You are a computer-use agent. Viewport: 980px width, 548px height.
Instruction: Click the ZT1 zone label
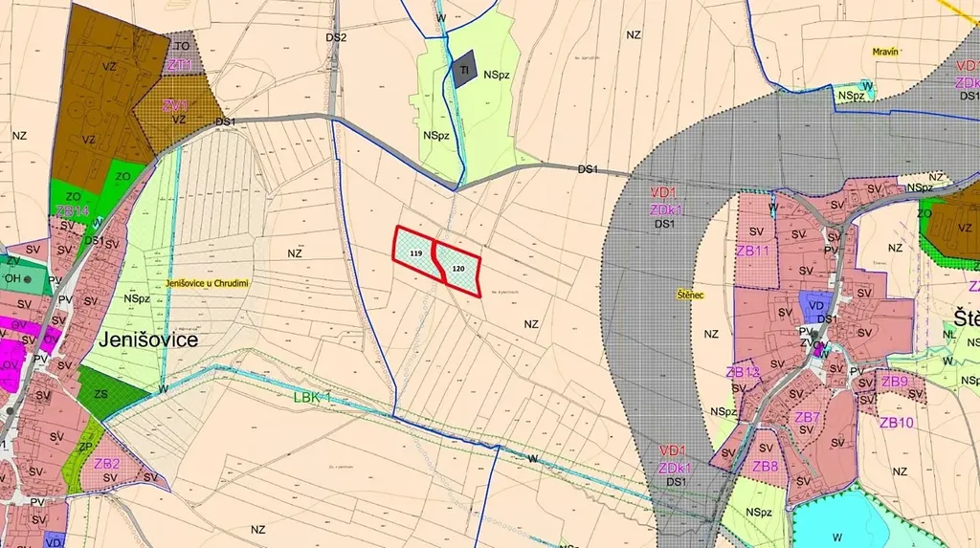180,65
